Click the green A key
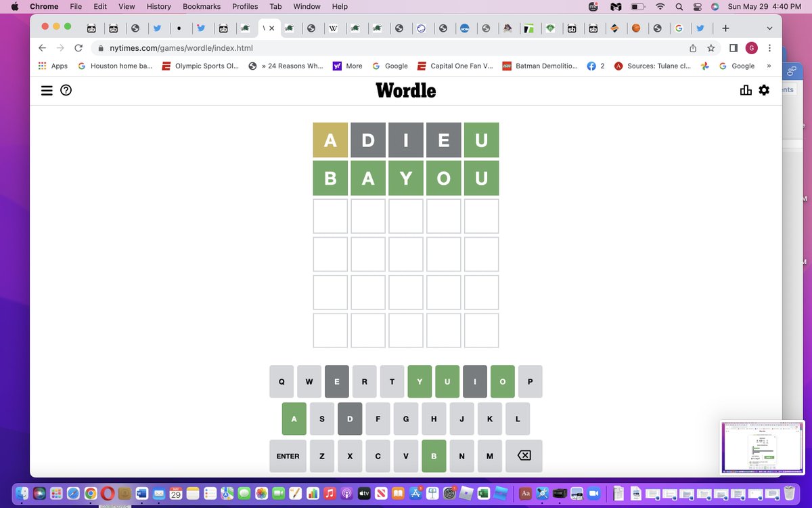This screenshot has width=812, height=508. pyautogui.click(x=294, y=419)
